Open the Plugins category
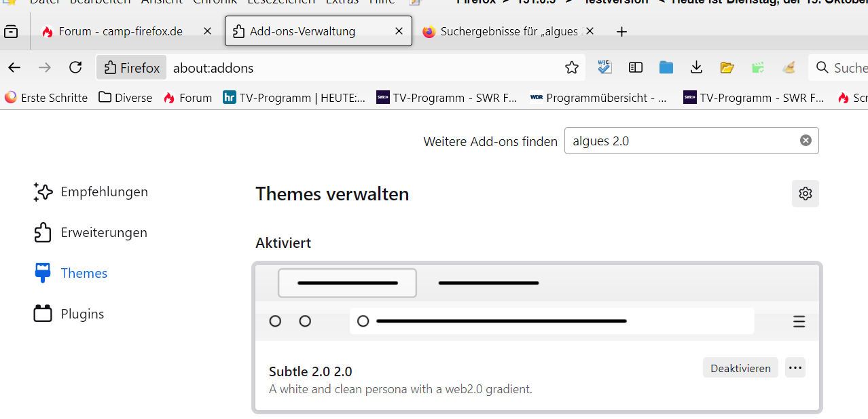Viewport: 868px width, 419px height. [82, 314]
